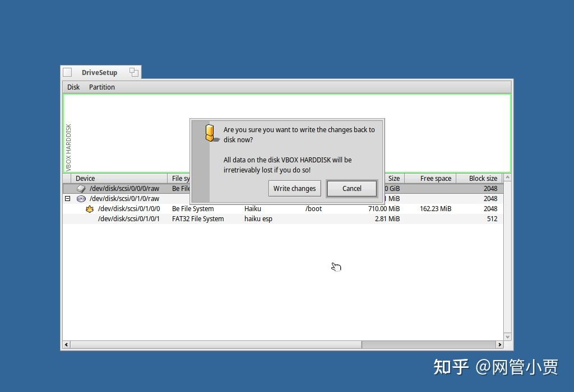Image resolution: width=574 pixels, height=392 pixels.
Task: Click the vertical scrollbar down arrow
Action: 507,337
